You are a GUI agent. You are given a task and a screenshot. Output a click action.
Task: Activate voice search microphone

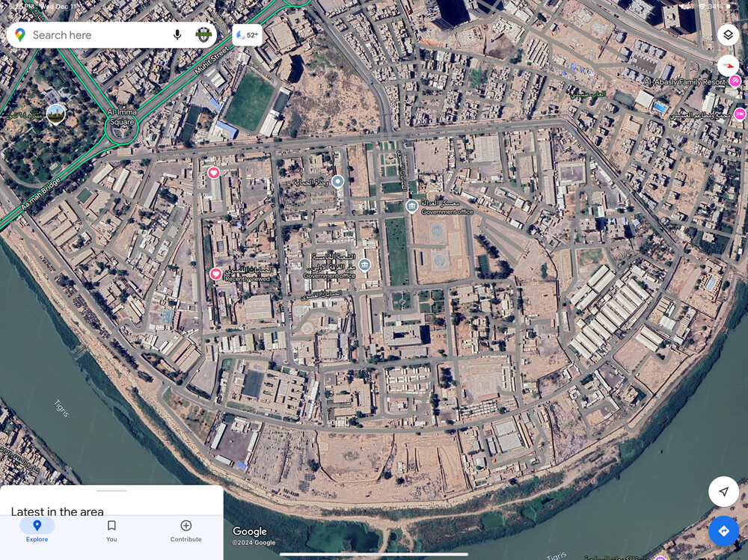point(177,35)
